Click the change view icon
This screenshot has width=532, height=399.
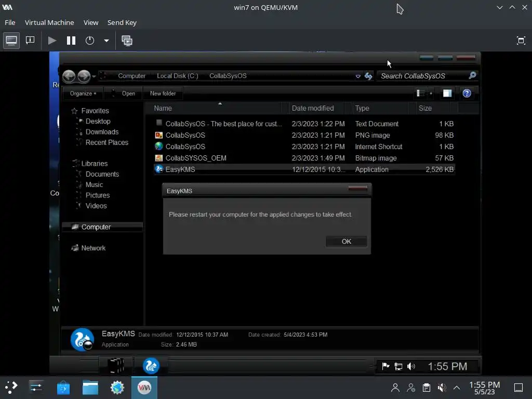[x=420, y=93]
